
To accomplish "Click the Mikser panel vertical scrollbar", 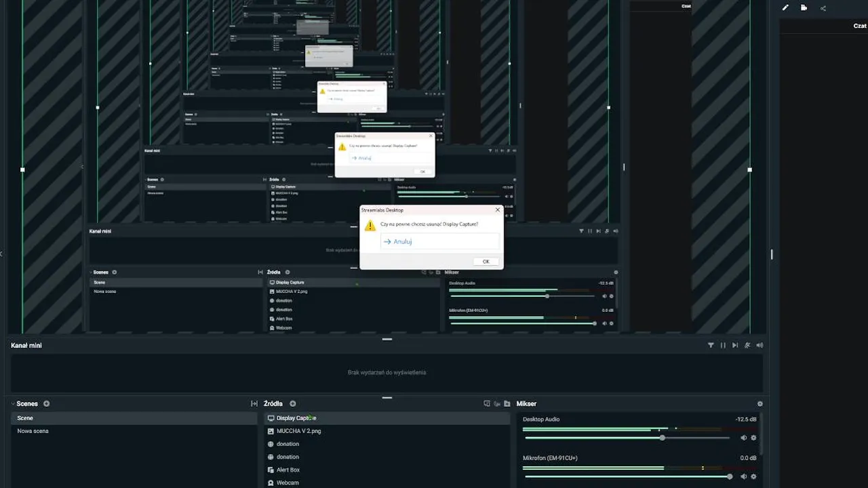I will 762,434.
